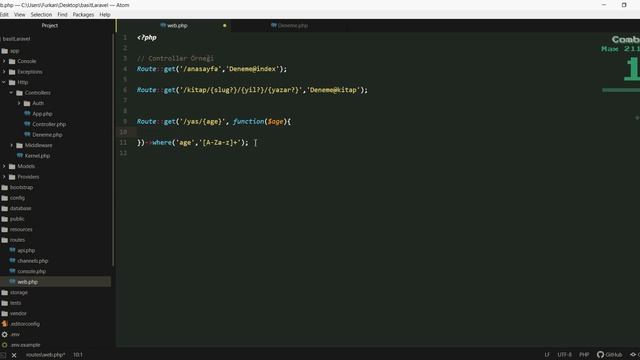Screen dimensions: 640x360
Task: Click line number 10 in gutter
Action: pos(123,132)
